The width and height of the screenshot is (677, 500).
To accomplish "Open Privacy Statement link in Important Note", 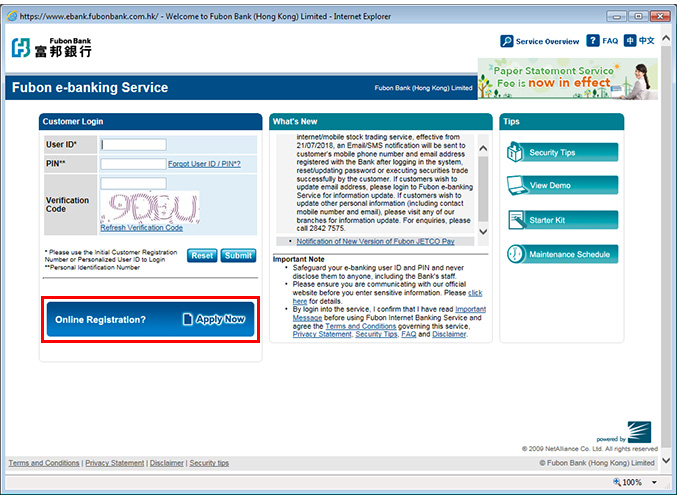I will 322,334.
